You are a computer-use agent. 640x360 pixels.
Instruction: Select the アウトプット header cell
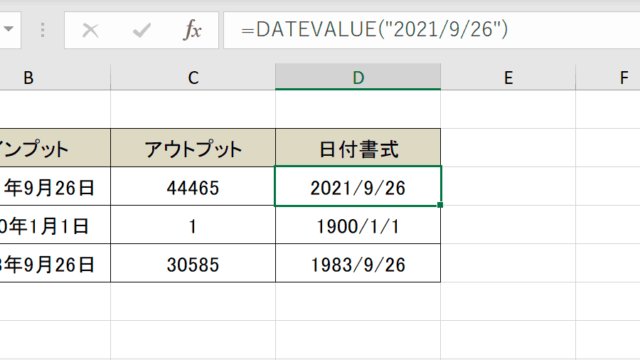coord(193,148)
